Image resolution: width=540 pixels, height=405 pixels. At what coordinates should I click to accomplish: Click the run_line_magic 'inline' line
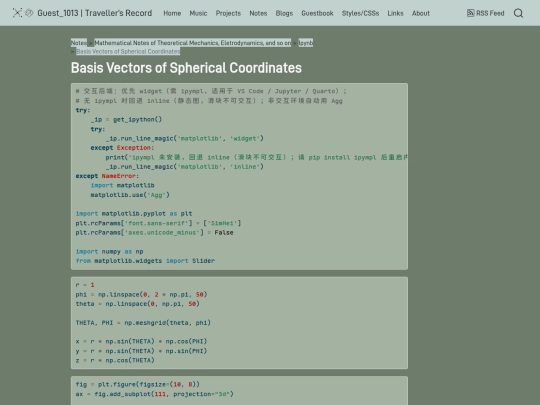tap(185, 167)
